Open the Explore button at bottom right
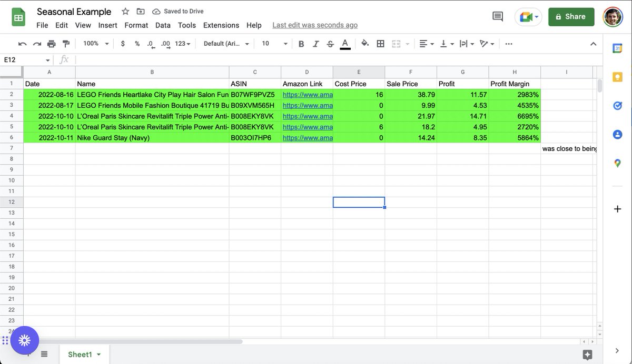The height and width of the screenshot is (364, 632). click(x=588, y=355)
